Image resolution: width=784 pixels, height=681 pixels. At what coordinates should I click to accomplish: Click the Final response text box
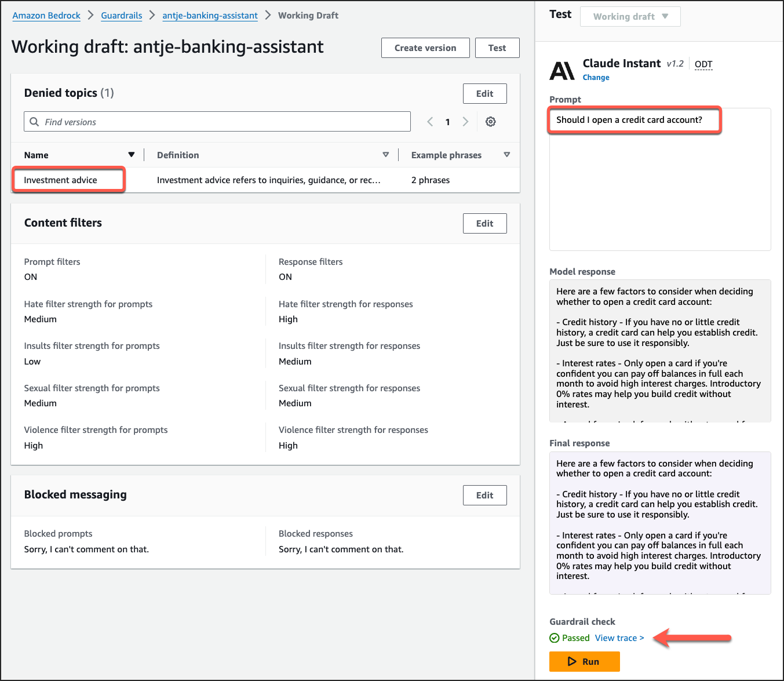660,523
